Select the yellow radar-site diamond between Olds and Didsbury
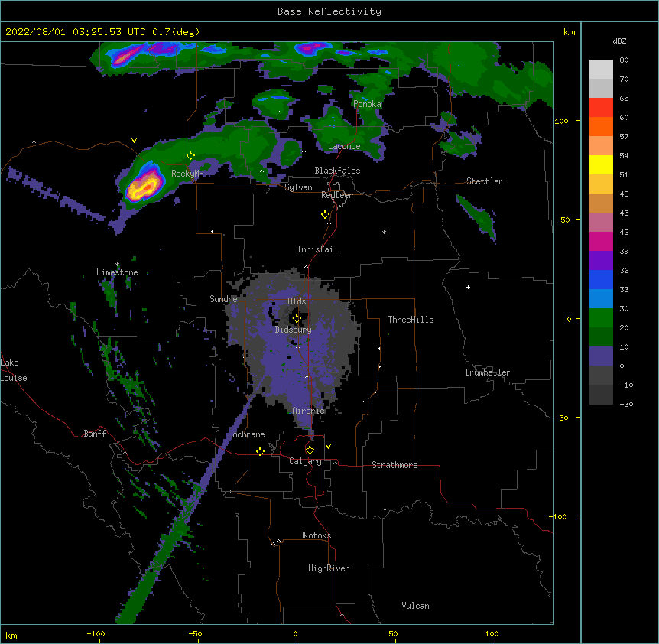The width and height of the screenshot is (659, 644). click(x=297, y=319)
